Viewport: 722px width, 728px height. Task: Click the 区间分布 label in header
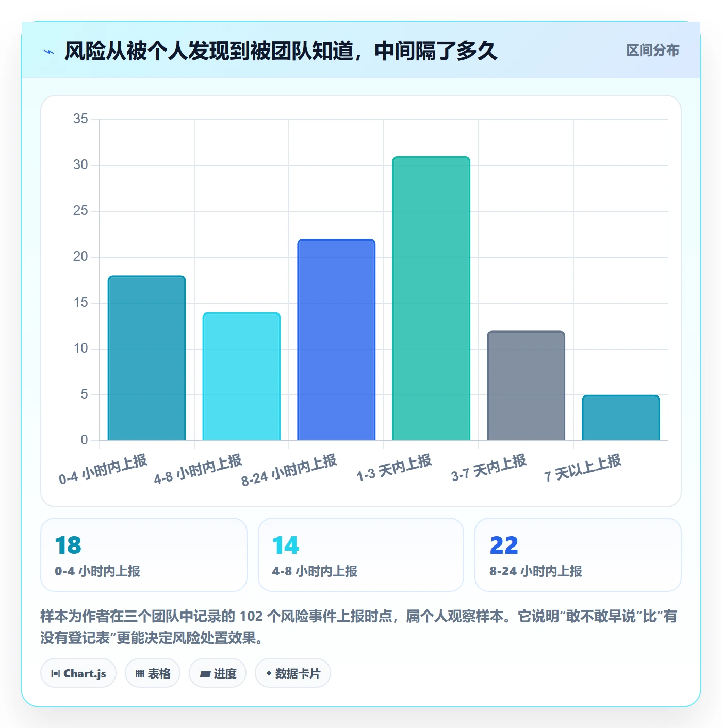pyautogui.click(x=652, y=50)
